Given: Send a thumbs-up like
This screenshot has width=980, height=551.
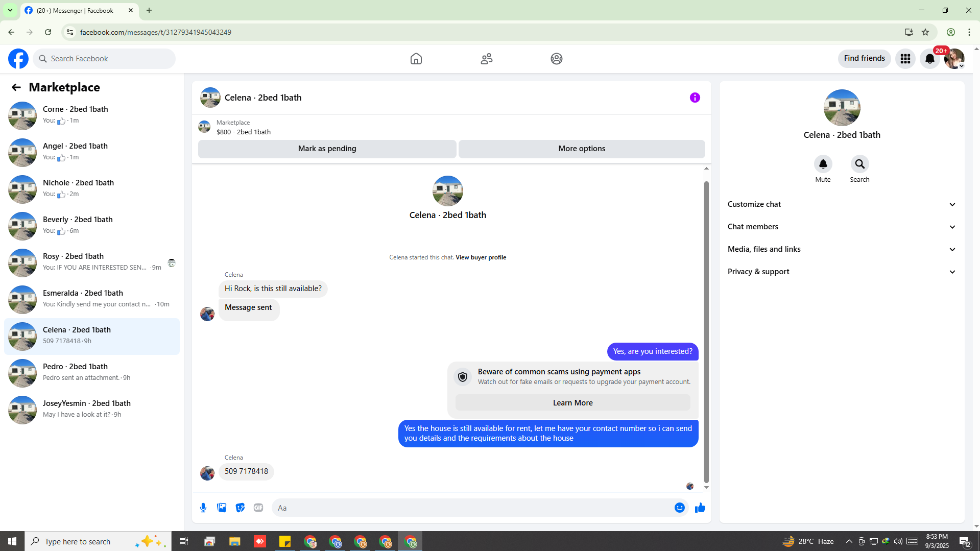Looking at the screenshot, I should click(700, 508).
